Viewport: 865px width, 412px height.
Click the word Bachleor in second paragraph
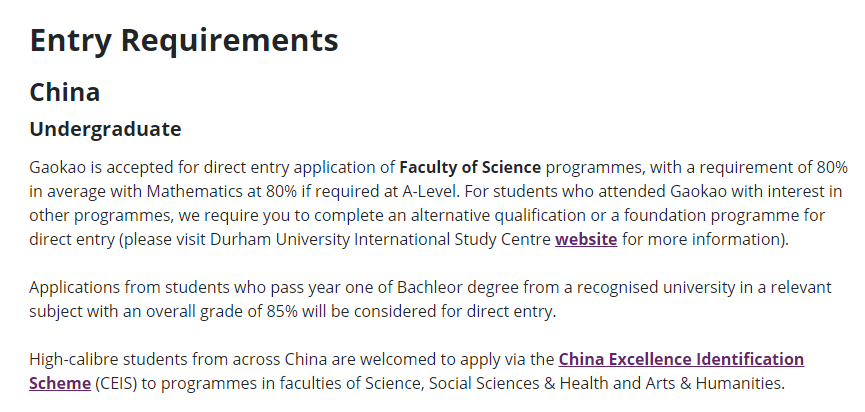pyautogui.click(x=431, y=287)
